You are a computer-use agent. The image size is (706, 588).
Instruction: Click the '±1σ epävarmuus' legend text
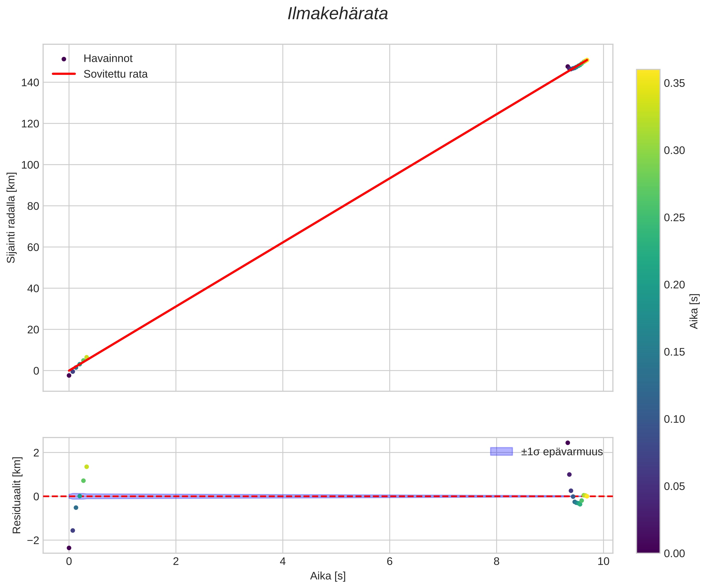562,452
